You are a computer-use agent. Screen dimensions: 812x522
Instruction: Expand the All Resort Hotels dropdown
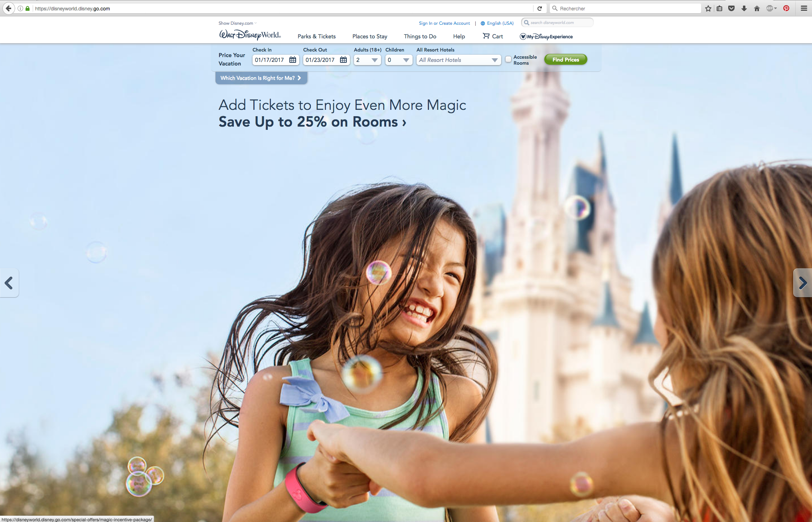(458, 60)
